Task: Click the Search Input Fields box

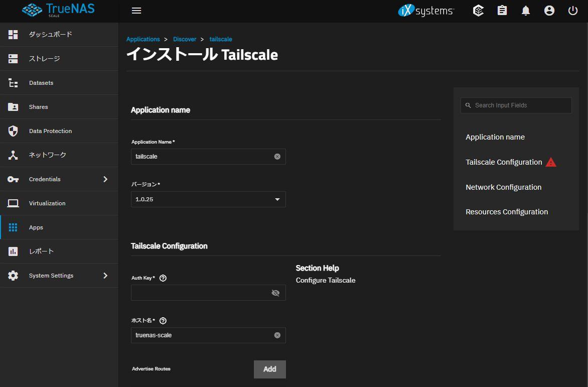Action: click(516, 105)
